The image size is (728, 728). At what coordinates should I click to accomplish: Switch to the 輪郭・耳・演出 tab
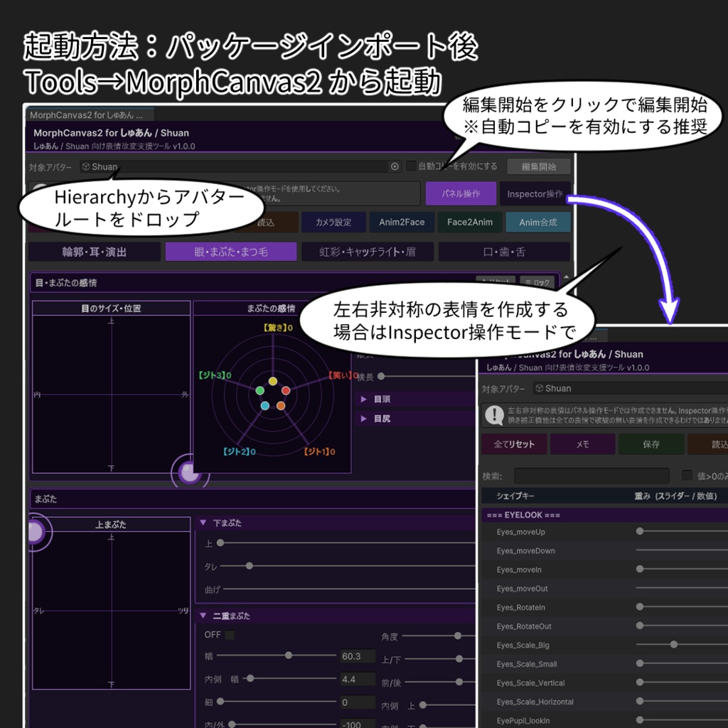click(95, 252)
